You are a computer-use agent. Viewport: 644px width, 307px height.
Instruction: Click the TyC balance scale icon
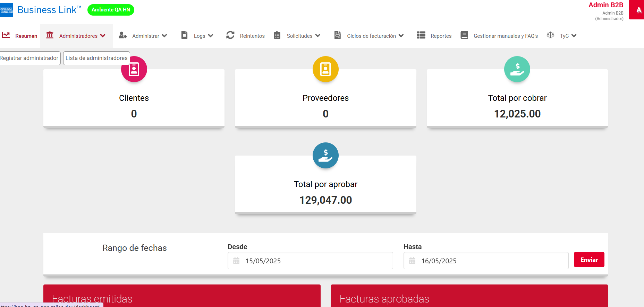[x=550, y=35]
